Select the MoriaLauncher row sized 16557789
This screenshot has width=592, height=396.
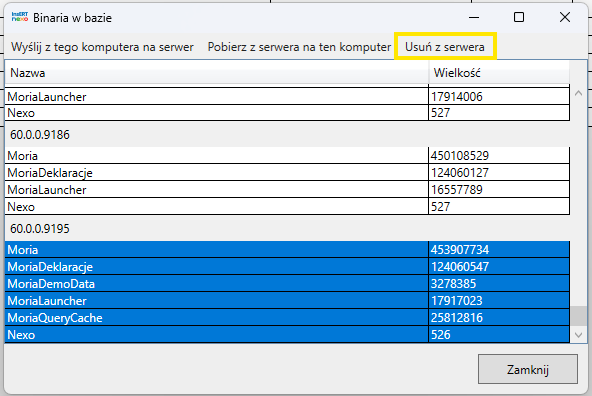pos(287,190)
